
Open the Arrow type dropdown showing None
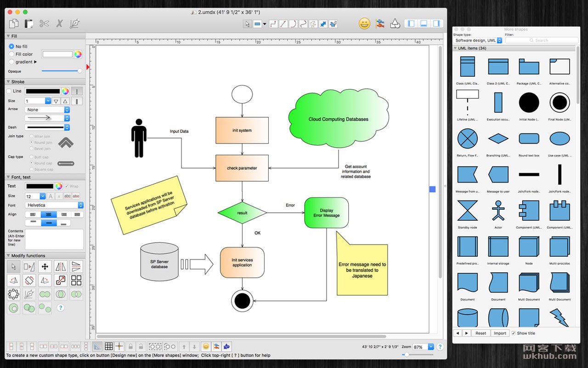[x=47, y=109]
